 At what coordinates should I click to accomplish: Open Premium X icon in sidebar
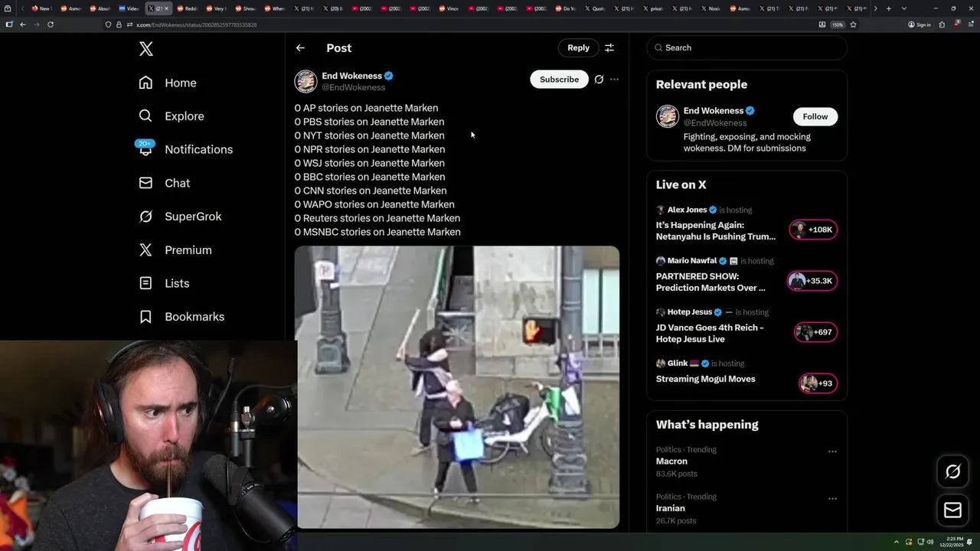pos(145,249)
